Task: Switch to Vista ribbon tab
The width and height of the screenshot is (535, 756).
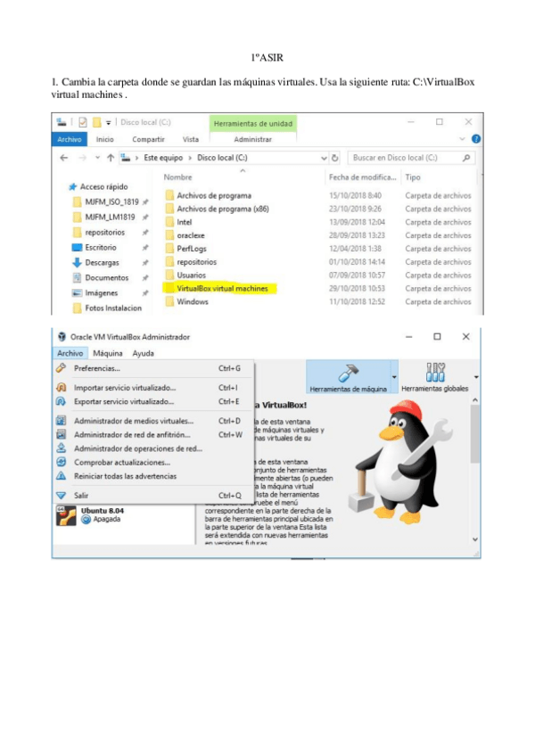Action: (191, 139)
